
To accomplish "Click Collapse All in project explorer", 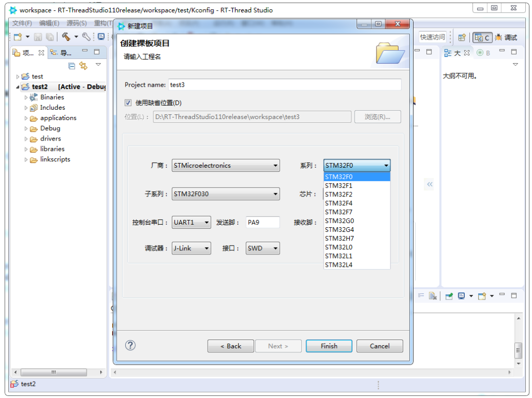I will (72, 66).
